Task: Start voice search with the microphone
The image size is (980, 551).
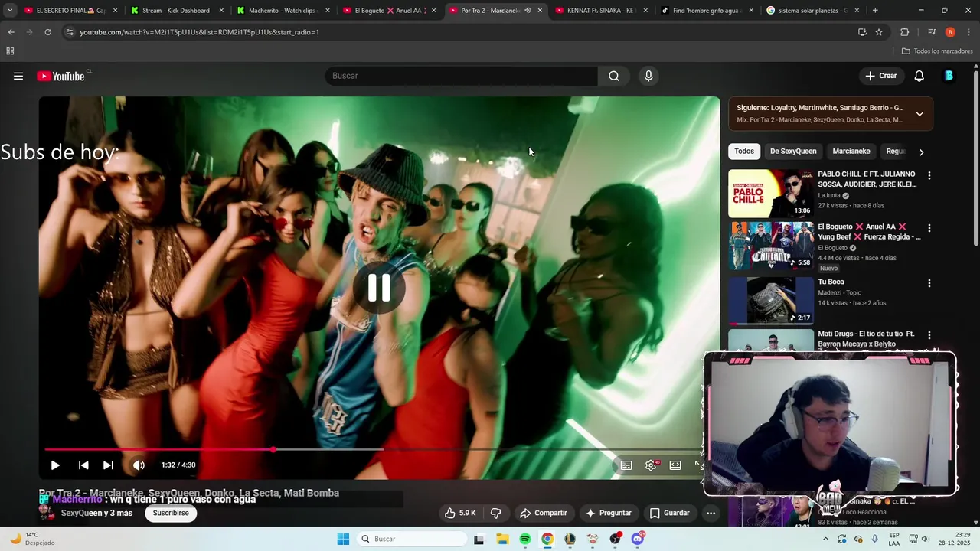Action: click(648, 76)
